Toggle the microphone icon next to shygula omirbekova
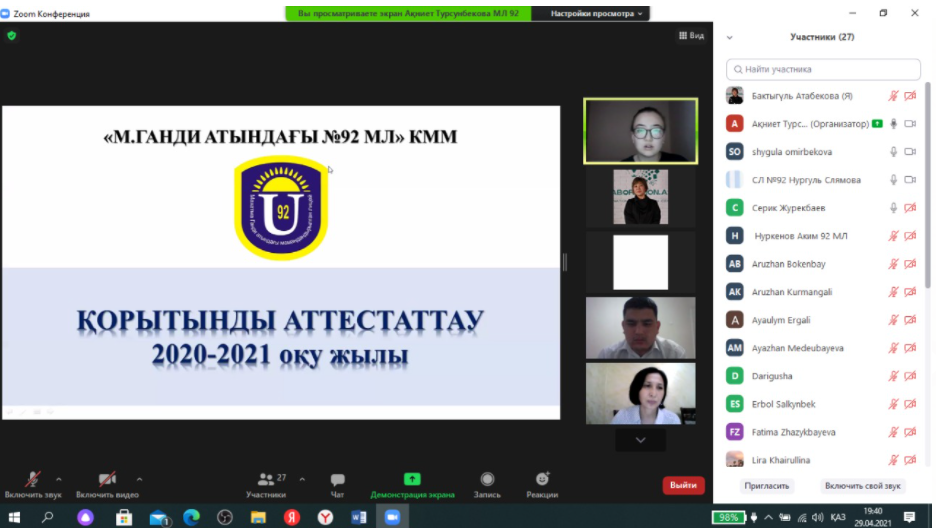936x528 pixels. point(893,152)
